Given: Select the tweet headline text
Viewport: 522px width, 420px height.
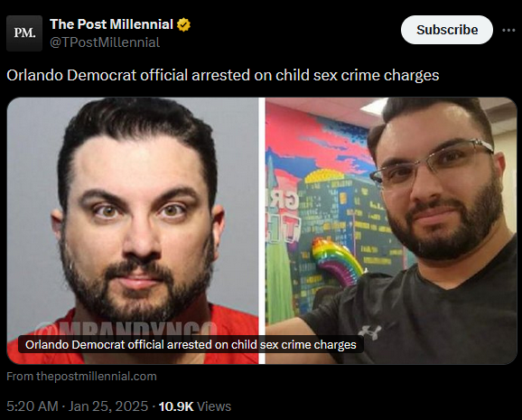Looking at the screenshot, I should [x=223, y=75].
